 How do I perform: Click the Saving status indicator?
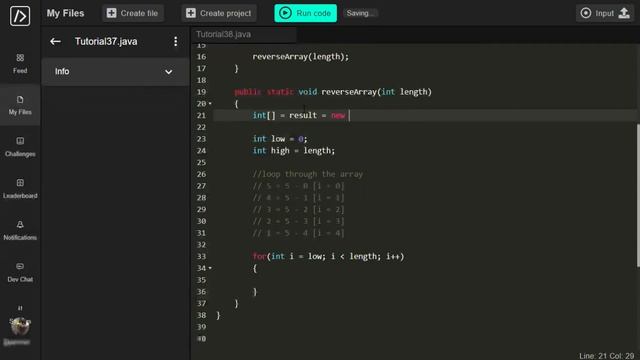click(x=360, y=13)
